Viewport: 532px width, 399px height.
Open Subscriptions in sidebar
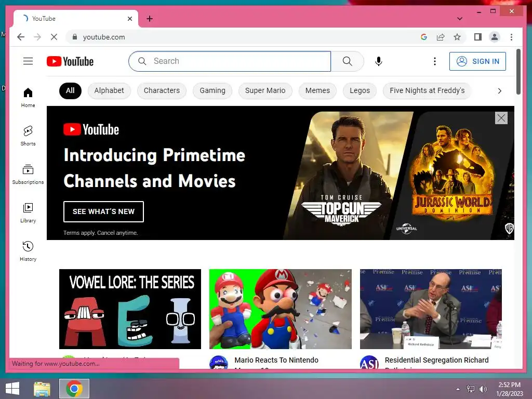click(x=28, y=174)
